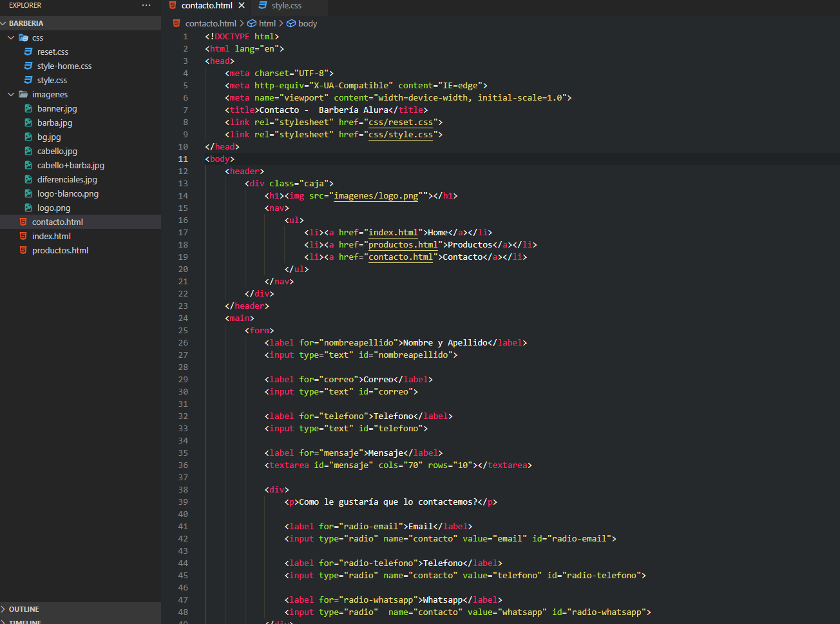Click the CSS icon on style.css tab

tap(263, 5)
